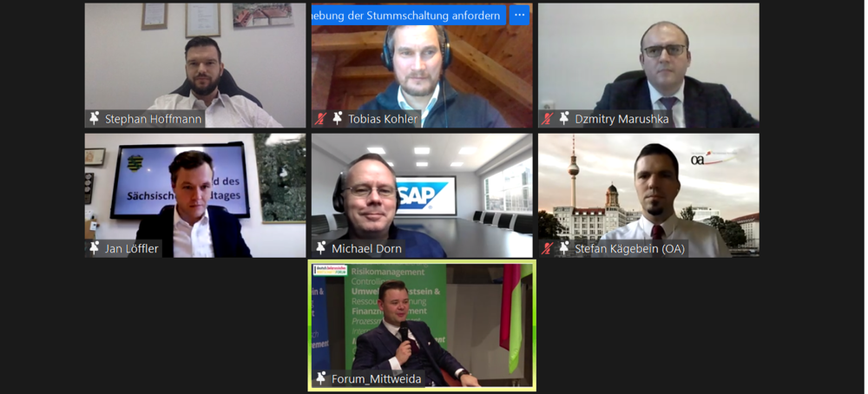
Task: Click the Michael Dorn name label
Action: tap(366, 249)
